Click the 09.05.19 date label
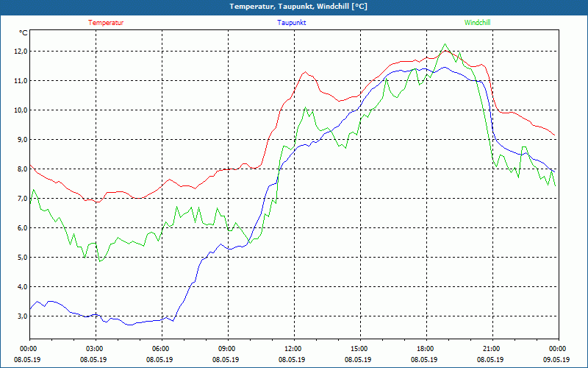The image size is (588, 368). (x=556, y=359)
